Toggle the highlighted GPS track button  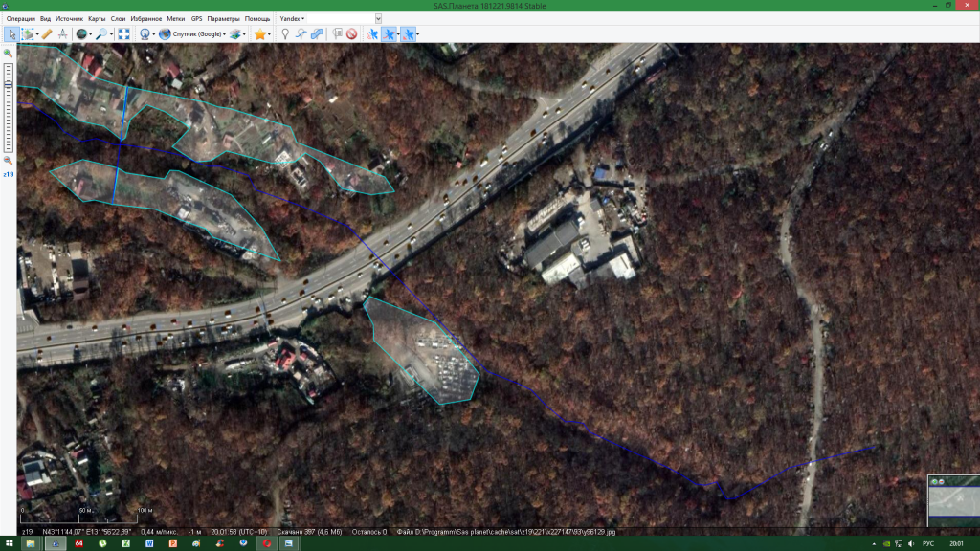(x=390, y=34)
